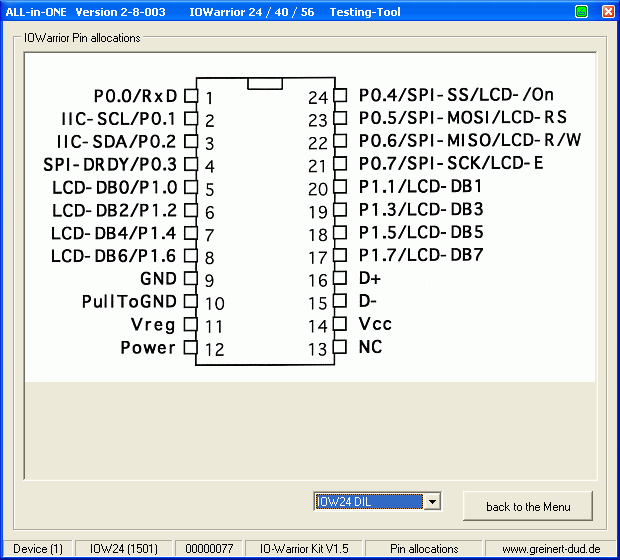Image resolution: width=620 pixels, height=560 pixels.
Task: Click the IOW24 (1501) status entry
Action: (x=124, y=549)
